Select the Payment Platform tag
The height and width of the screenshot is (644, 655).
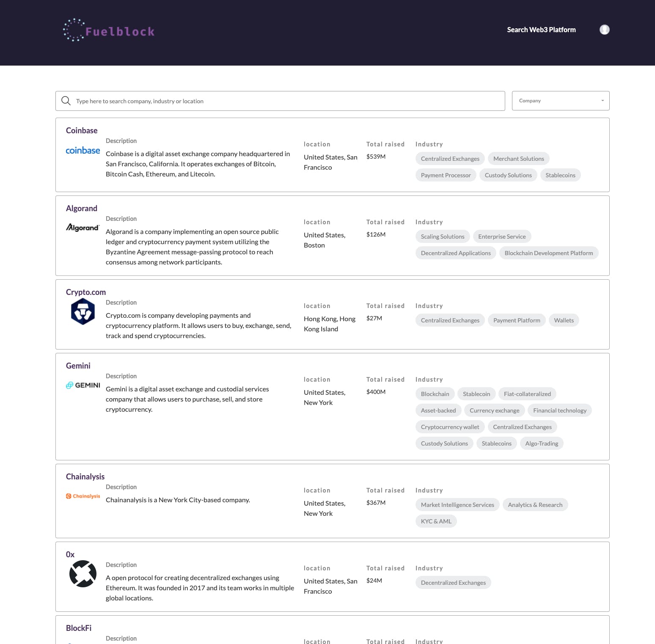click(x=517, y=320)
